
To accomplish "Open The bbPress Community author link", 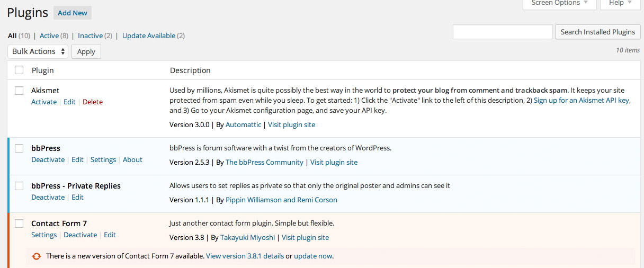I will (264, 162).
